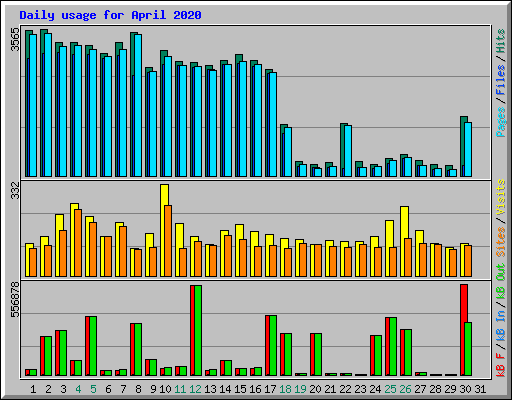Click the tallest yellow Visits bar for day 10
512x400 pixels.
(x=163, y=230)
